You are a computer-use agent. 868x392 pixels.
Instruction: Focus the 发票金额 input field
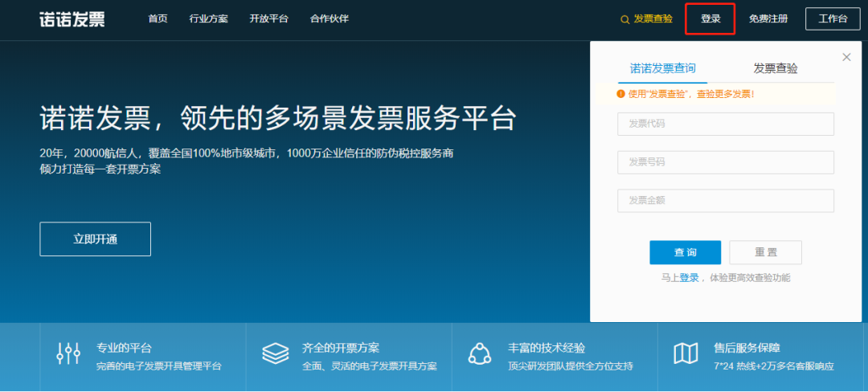(726, 201)
